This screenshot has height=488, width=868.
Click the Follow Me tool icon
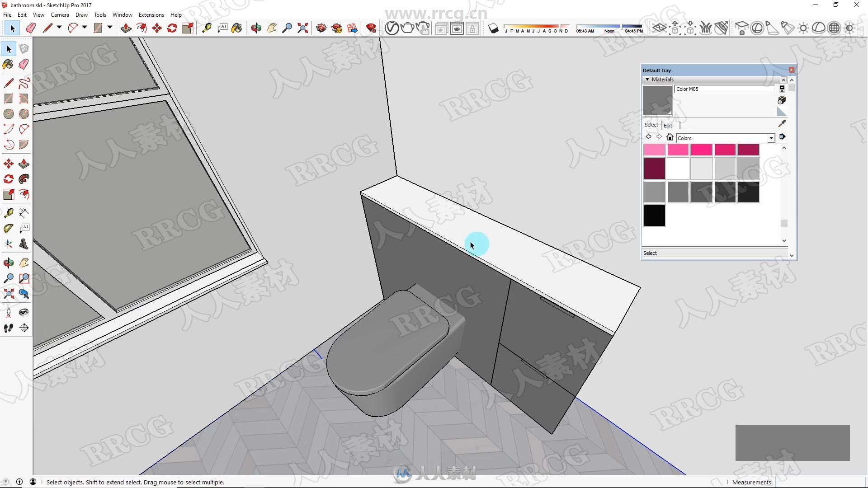coord(24,179)
